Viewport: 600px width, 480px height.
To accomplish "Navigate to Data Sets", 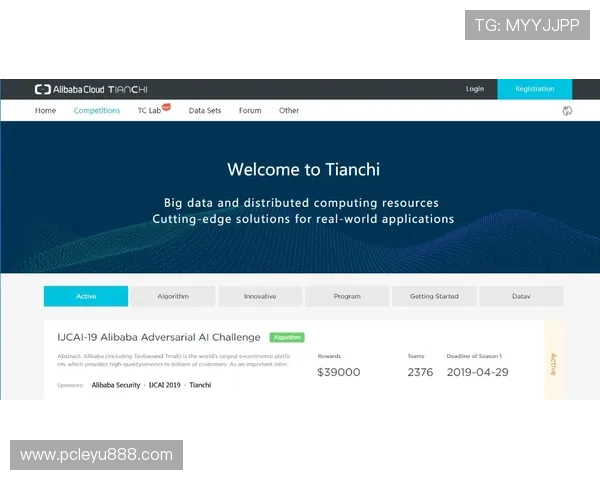I will 205,111.
